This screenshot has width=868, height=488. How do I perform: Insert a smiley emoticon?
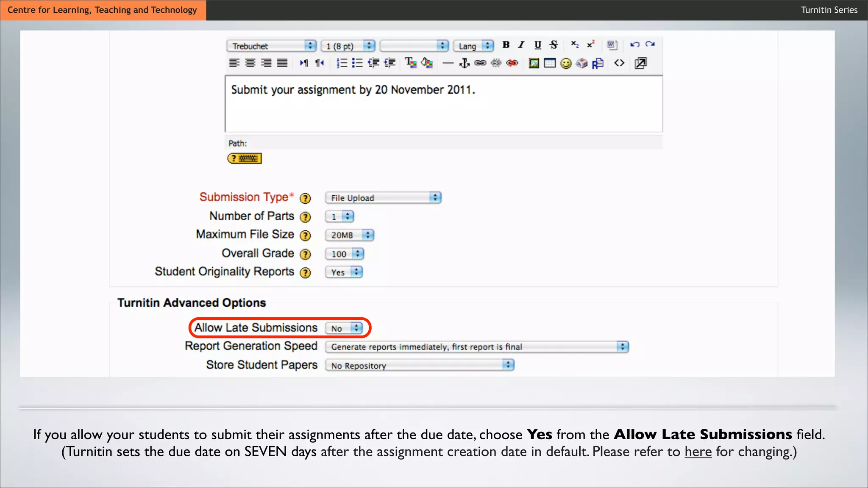click(x=566, y=64)
